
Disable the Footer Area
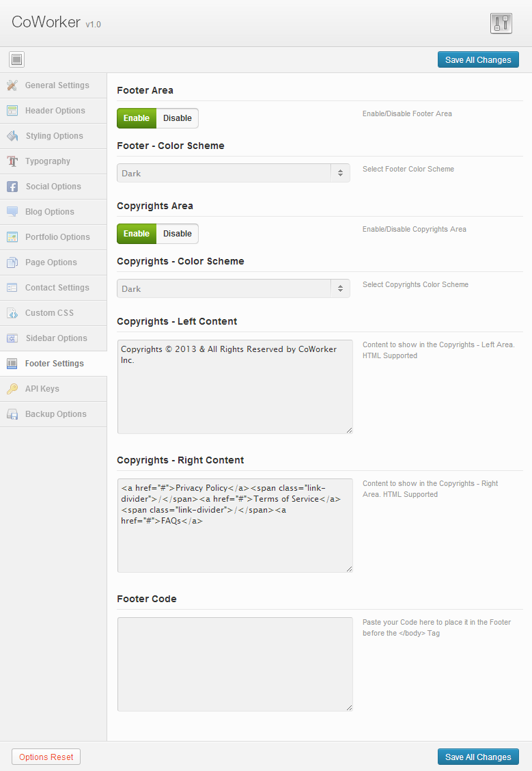click(x=178, y=118)
